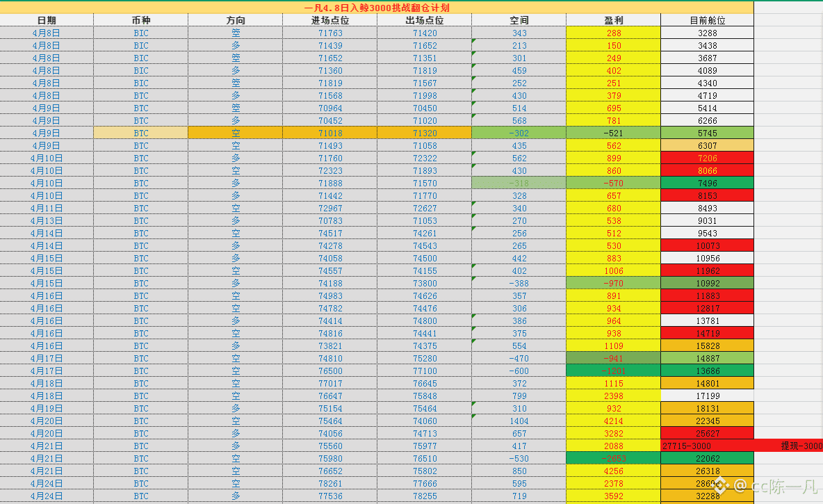The height and width of the screenshot is (504, 823).
Task: Click the 空间 column header
Action: pyautogui.click(x=519, y=20)
